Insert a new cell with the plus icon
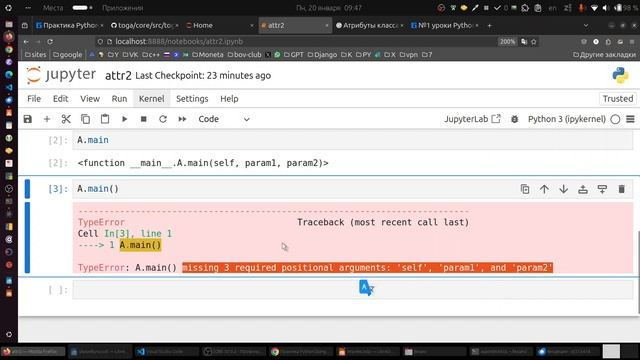Viewport: 640px width, 360px height. pyautogui.click(x=47, y=119)
